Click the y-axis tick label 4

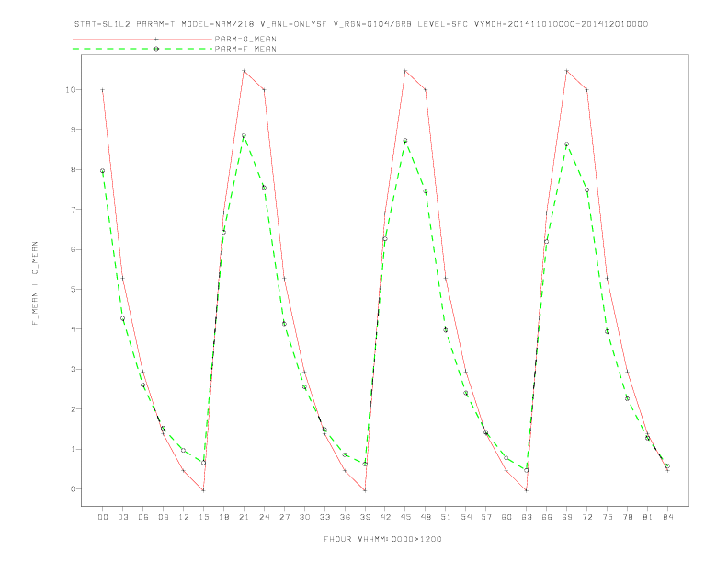74,329
